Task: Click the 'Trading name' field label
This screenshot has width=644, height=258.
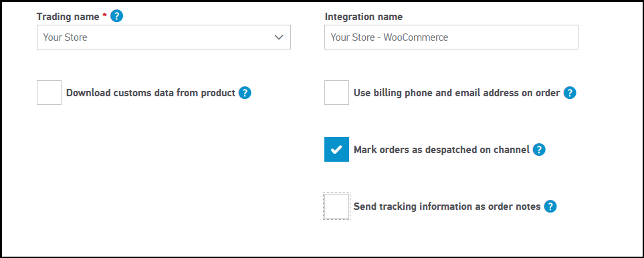Action: (68, 17)
